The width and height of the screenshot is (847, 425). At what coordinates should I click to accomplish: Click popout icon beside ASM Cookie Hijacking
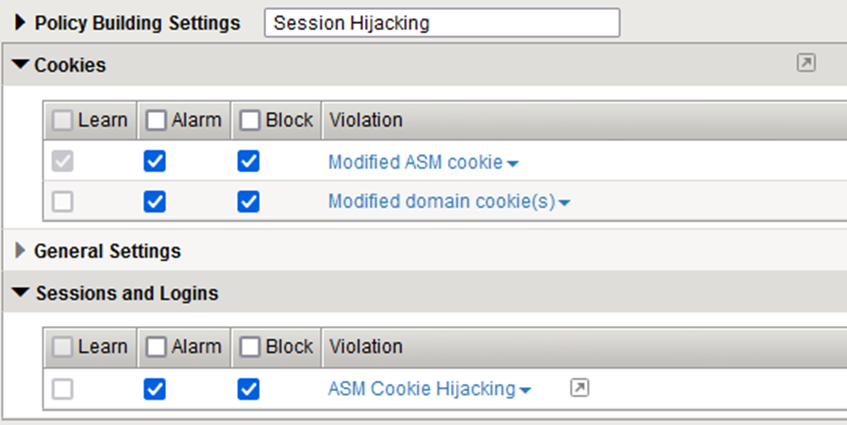[579, 388]
